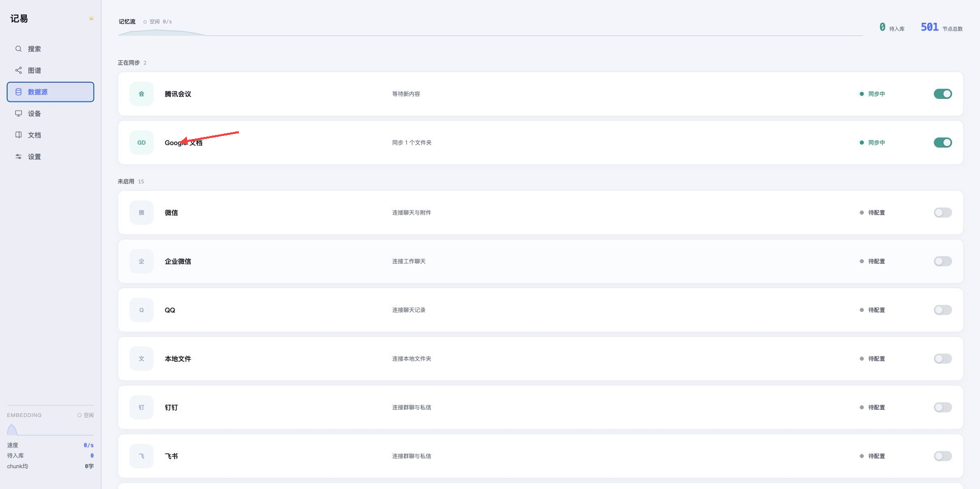Image resolution: width=980 pixels, height=489 pixels.
Task: Select the 钉钉 source name
Action: click(171, 407)
